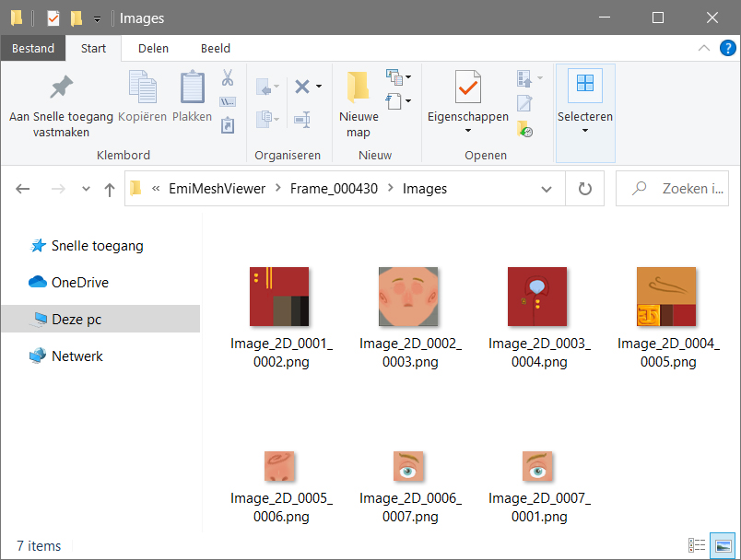Maximize the Images window
741x560 pixels.
coord(658,17)
